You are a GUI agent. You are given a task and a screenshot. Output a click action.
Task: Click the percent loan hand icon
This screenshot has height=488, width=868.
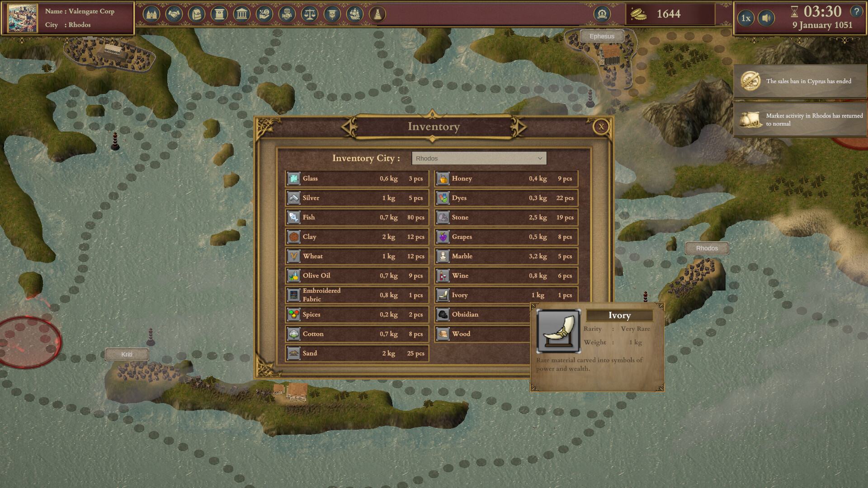pyautogui.click(x=264, y=14)
